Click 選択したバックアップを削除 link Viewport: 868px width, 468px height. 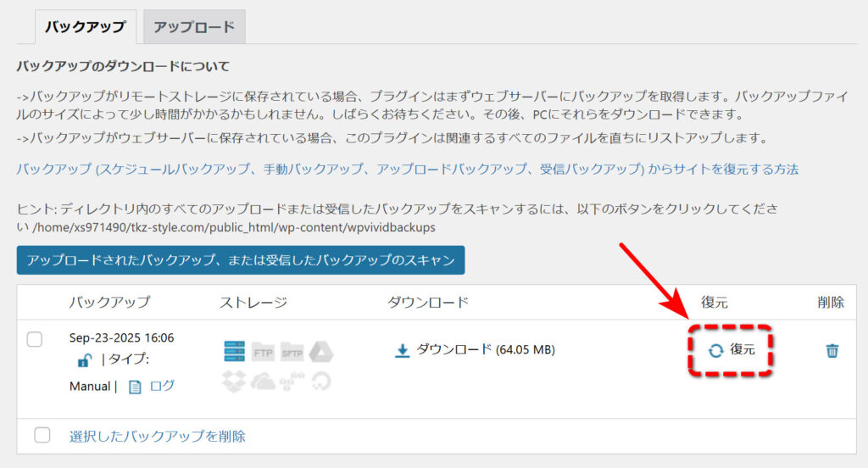[x=157, y=437]
